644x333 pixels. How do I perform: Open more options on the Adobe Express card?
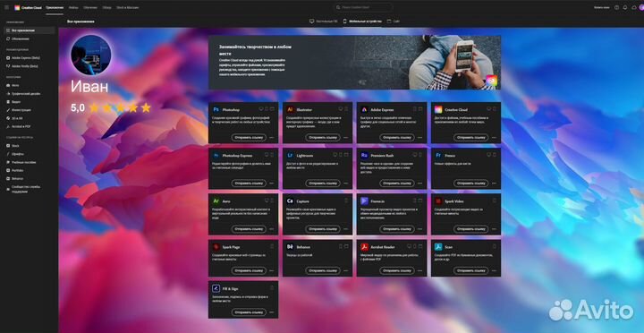pyautogui.click(x=419, y=137)
